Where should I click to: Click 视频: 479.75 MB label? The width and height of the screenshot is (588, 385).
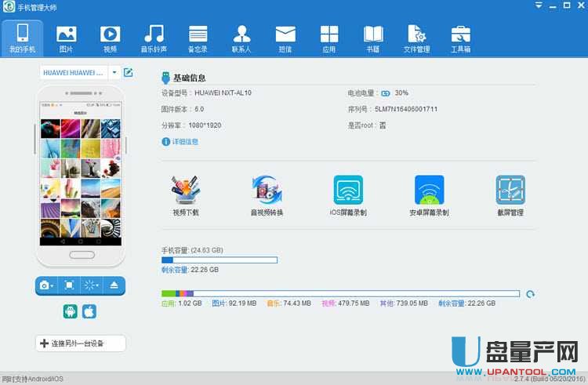tap(346, 303)
